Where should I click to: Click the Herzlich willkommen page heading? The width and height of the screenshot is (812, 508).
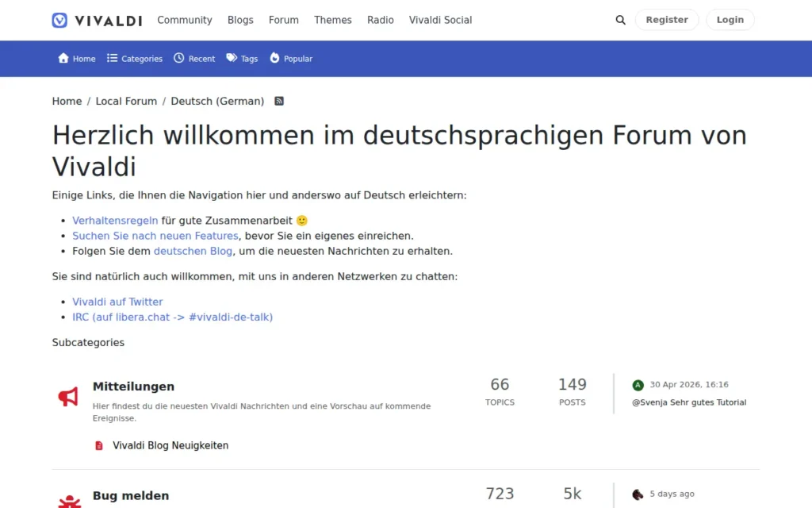(x=400, y=152)
